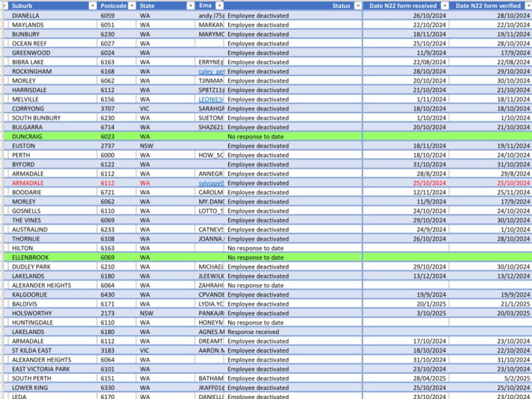
Task: Select the Response received status cell
Action: point(293,332)
